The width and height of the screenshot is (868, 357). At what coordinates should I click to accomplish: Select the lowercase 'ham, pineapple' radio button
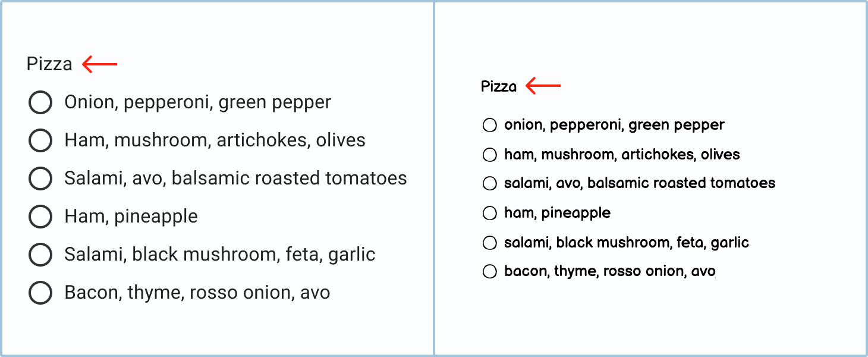(489, 213)
